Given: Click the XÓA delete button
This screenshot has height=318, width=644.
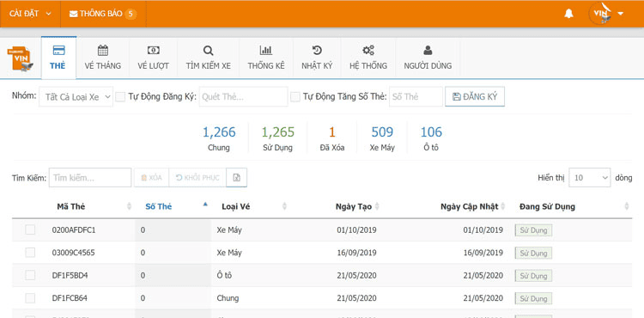Looking at the screenshot, I should click(x=151, y=178).
